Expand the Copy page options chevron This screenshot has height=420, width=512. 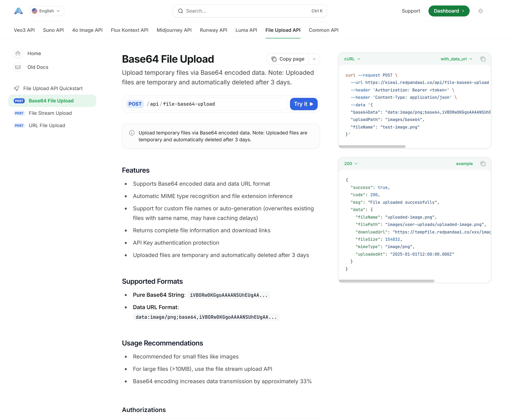[x=314, y=59]
